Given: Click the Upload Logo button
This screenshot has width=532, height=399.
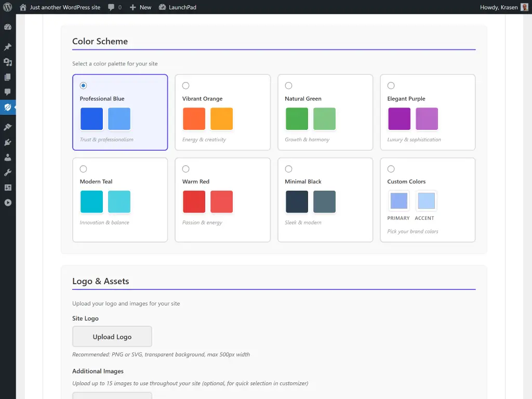Looking at the screenshot, I should tap(112, 336).
